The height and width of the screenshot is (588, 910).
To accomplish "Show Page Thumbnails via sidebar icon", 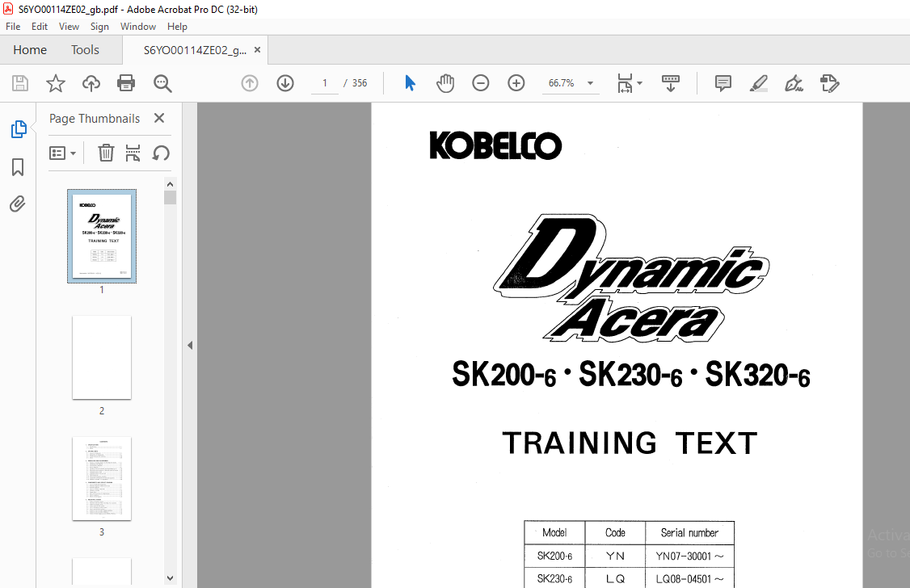I will coord(18,129).
